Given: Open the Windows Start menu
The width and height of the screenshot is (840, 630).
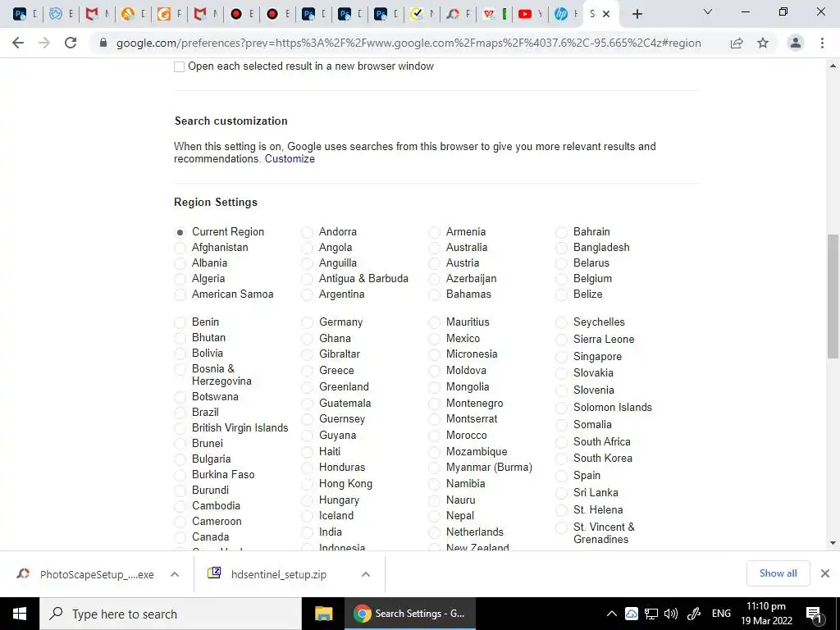Looking at the screenshot, I should 20,614.
